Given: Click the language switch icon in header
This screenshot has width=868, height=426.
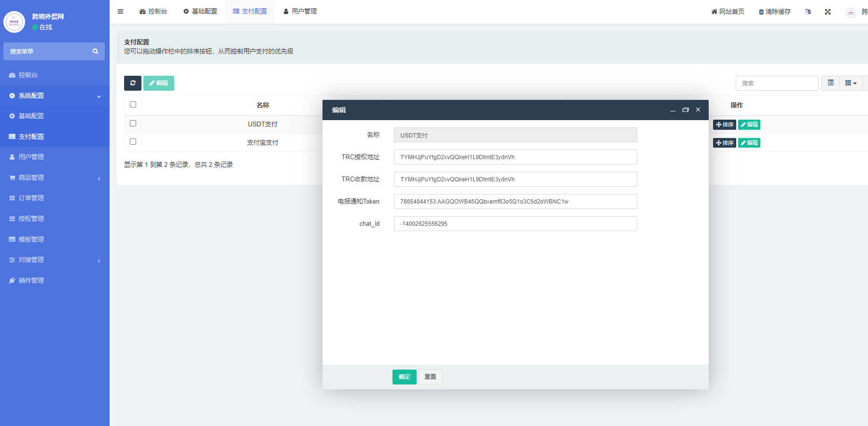Looking at the screenshot, I should pyautogui.click(x=808, y=12).
